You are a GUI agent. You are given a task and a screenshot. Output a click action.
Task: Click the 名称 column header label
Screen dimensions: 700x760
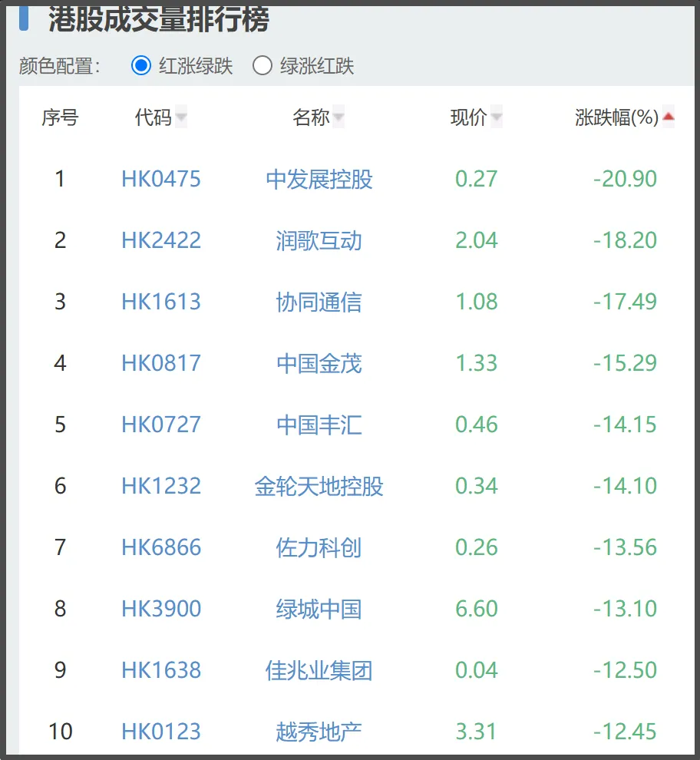click(x=311, y=117)
